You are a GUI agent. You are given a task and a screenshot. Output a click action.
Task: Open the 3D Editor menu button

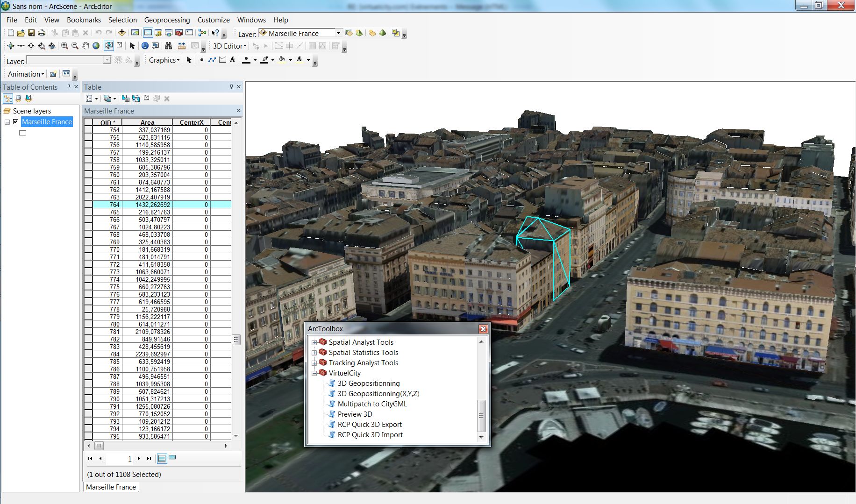(x=229, y=46)
